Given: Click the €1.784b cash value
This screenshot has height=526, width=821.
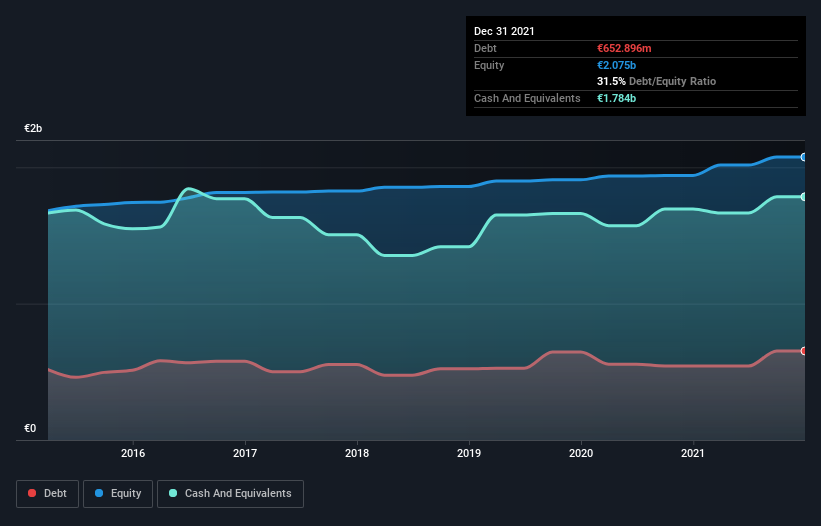Looking at the screenshot, I should [616, 98].
